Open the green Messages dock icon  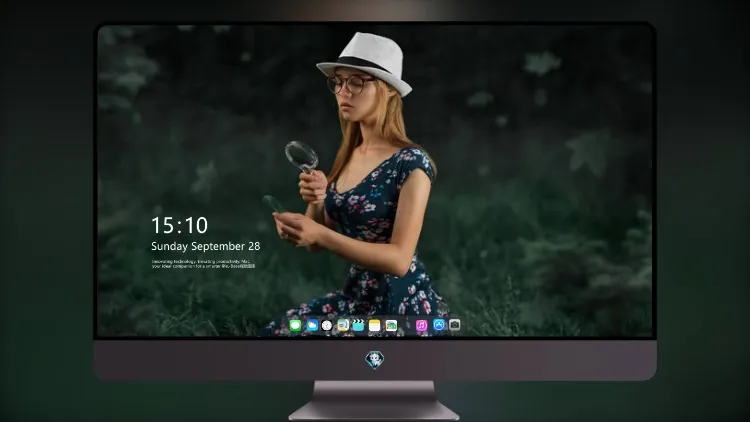pos(295,325)
